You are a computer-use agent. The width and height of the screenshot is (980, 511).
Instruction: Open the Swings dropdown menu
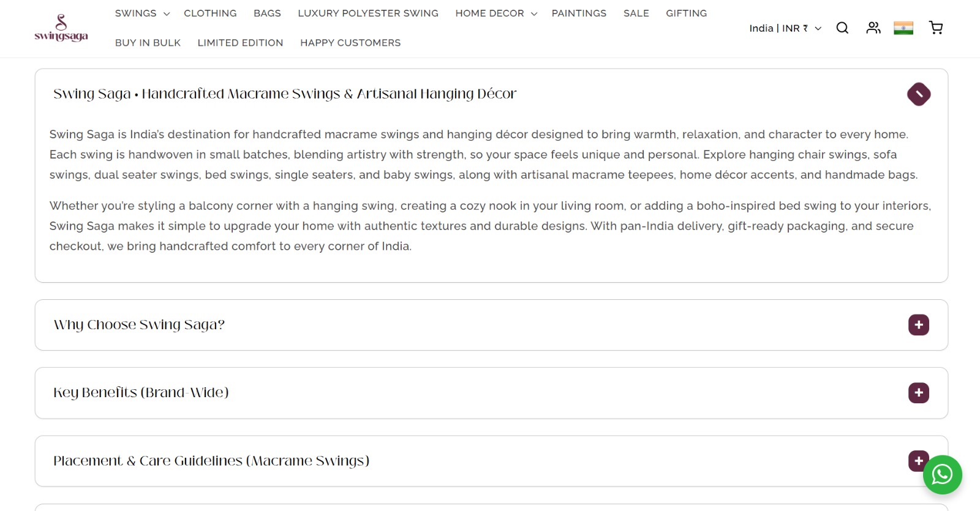tap(142, 13)
